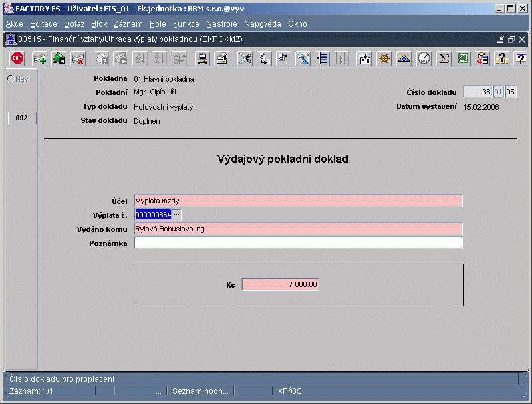This screenshot has width=532, height=404.
Task: Click the triangle with blue eye icon
Action: (x=404, y=58)
